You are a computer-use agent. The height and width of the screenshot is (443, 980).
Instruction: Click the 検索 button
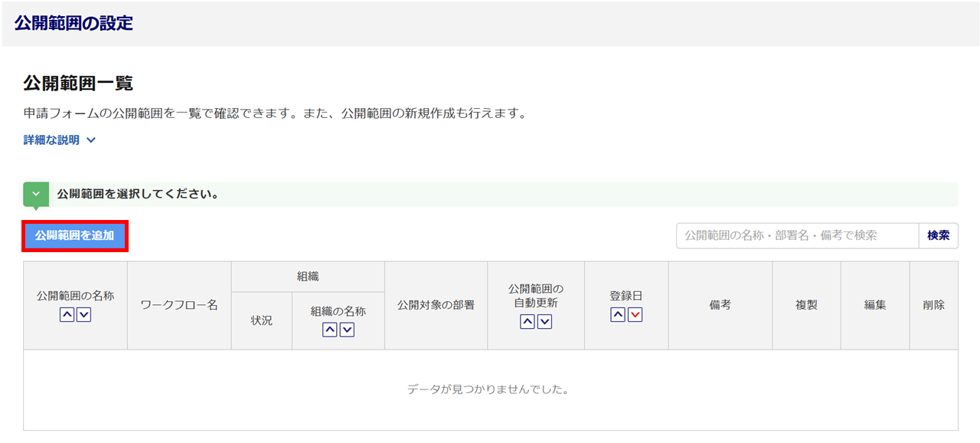(938, 236)
